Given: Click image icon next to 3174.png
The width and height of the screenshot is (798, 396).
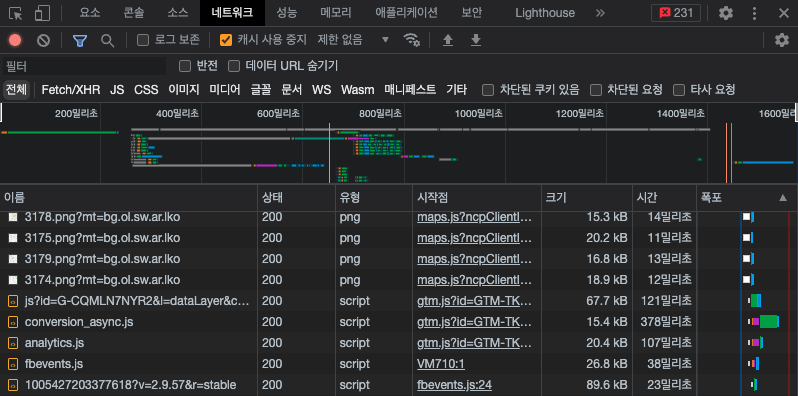Looking at the screenshot, I should coord(14,280).
